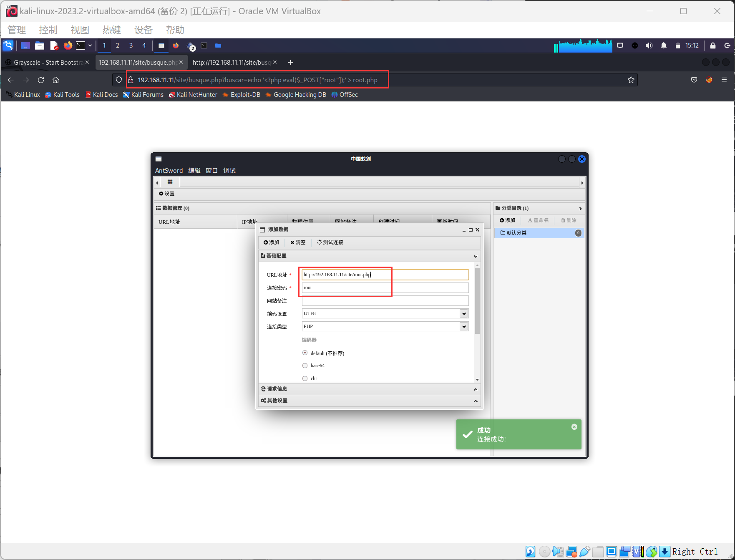735x560 pixels.
Task: Go to Firefox home page
Action: (x=56, y=80)
